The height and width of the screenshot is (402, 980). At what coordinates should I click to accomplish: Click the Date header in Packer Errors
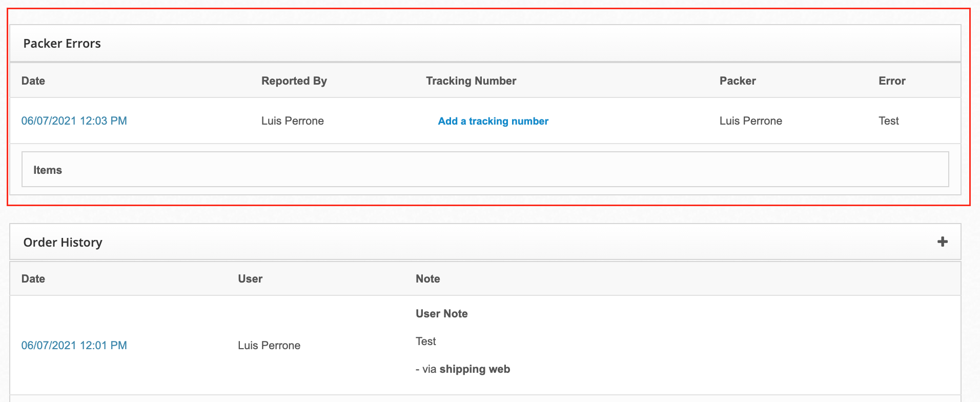click(x=33, y=81)
